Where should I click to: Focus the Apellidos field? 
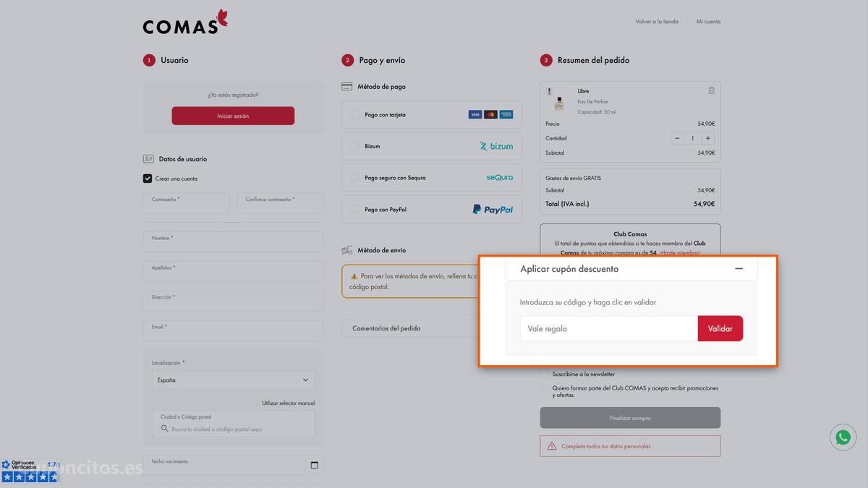point(233,271)
